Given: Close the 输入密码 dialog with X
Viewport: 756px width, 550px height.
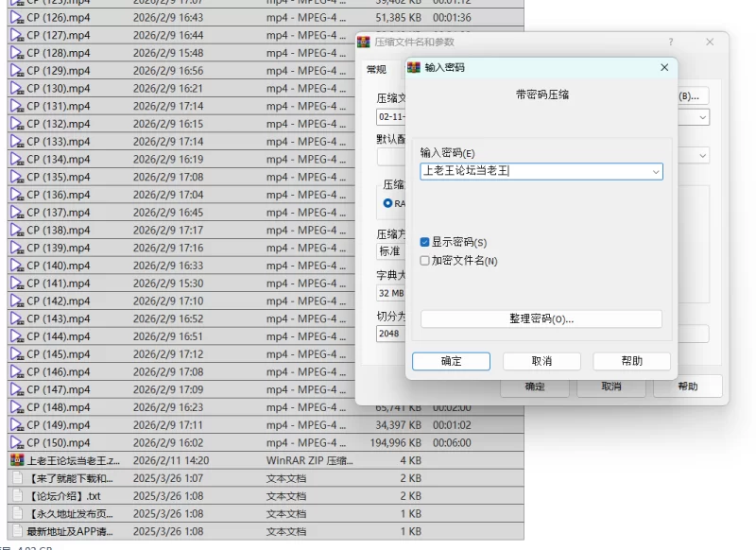Looking at the screenshot, I should pyautogui.click(x=664, y=68).
